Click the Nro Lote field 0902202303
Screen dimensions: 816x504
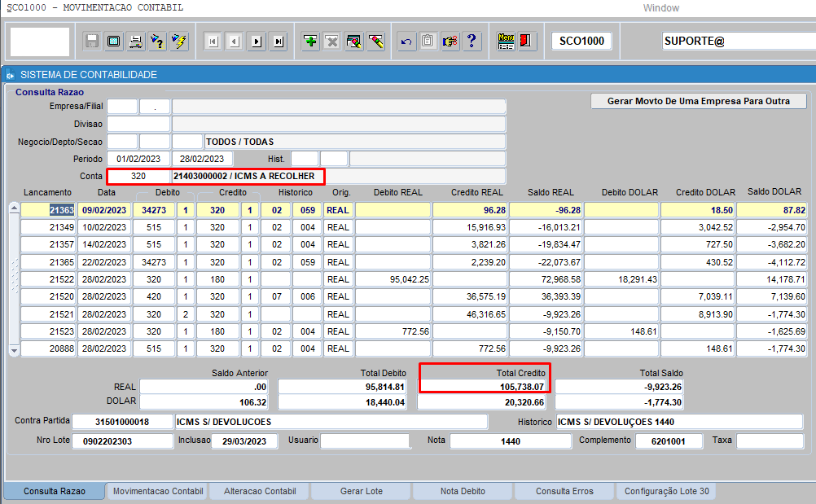click(x=122, y=441)
